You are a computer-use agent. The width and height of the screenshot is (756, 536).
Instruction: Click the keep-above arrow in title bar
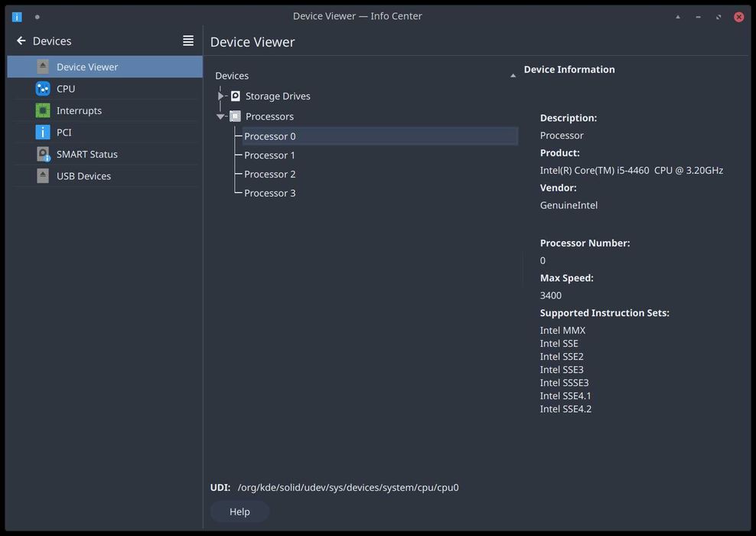point(678,17)
